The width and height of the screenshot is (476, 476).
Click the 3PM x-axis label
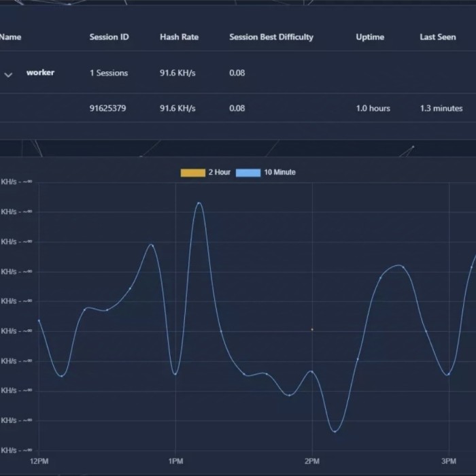click(449, 461)
